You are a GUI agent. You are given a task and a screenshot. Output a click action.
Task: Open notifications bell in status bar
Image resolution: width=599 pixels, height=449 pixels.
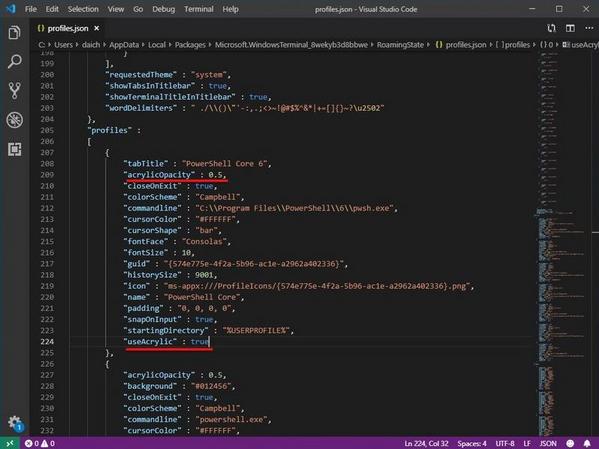587,443
